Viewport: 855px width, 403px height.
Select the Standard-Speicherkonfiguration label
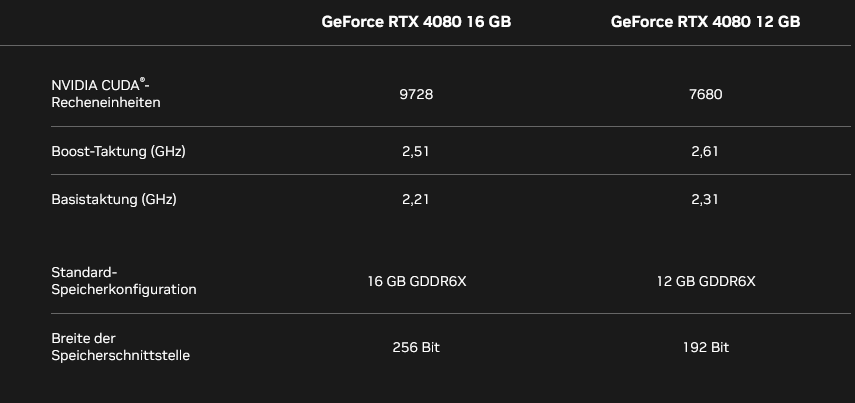click(123, 281)
